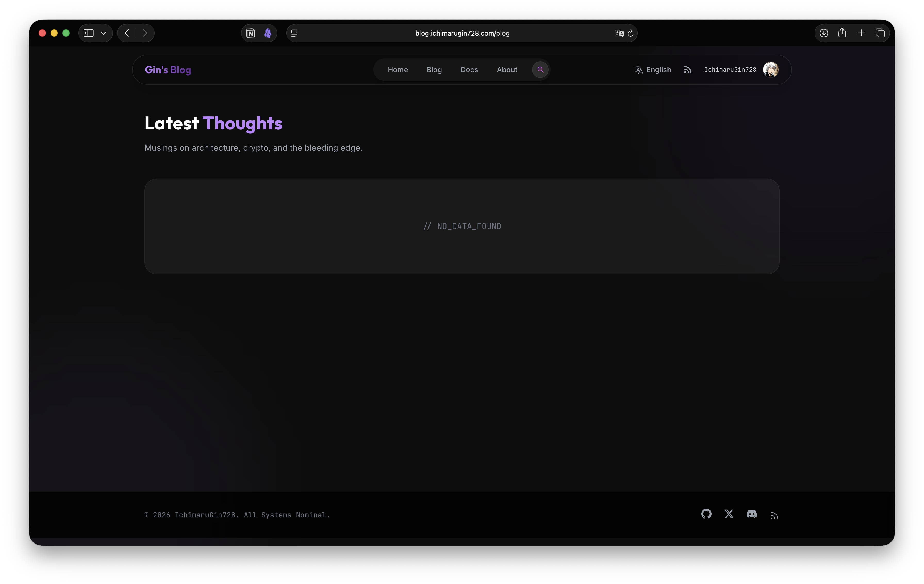Open a new tab
924x584 pixels.
(x=861, y=33)
